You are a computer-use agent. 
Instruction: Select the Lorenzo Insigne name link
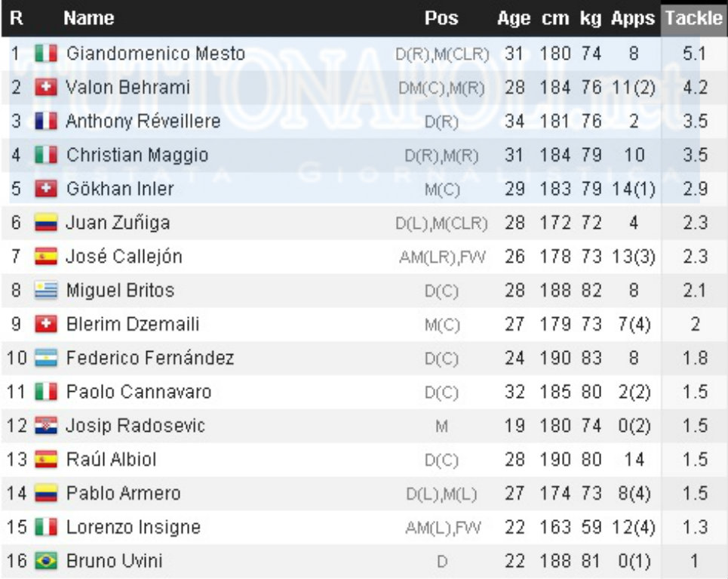[x=133, y=528]
